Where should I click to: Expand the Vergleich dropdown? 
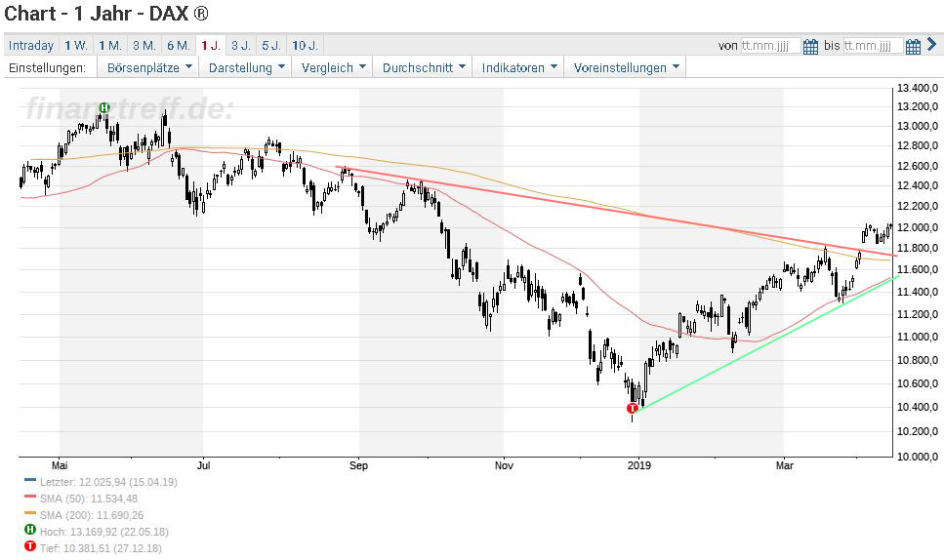333,67
